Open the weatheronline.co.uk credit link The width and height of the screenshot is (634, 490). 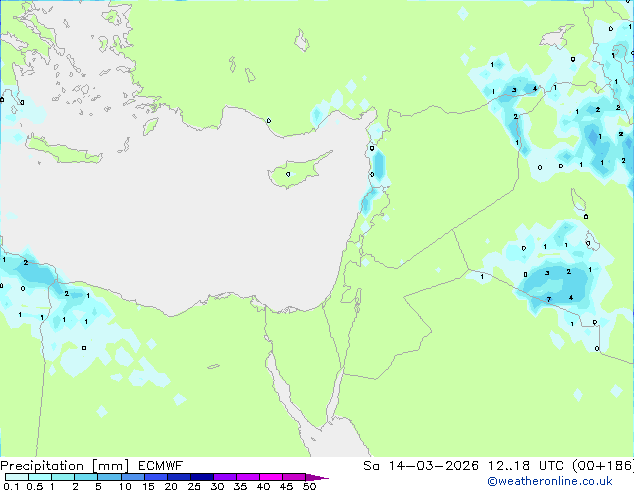550,481
